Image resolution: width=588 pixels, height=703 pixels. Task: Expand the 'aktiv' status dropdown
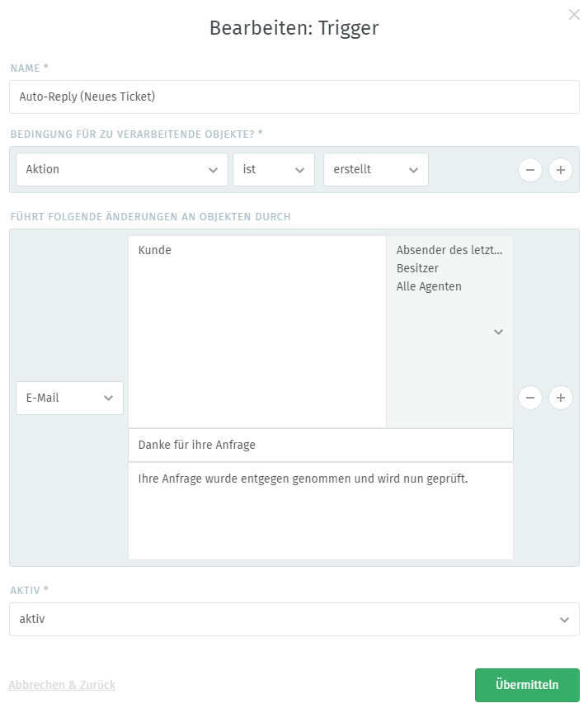pyautogui.click(x=294, y=619)
